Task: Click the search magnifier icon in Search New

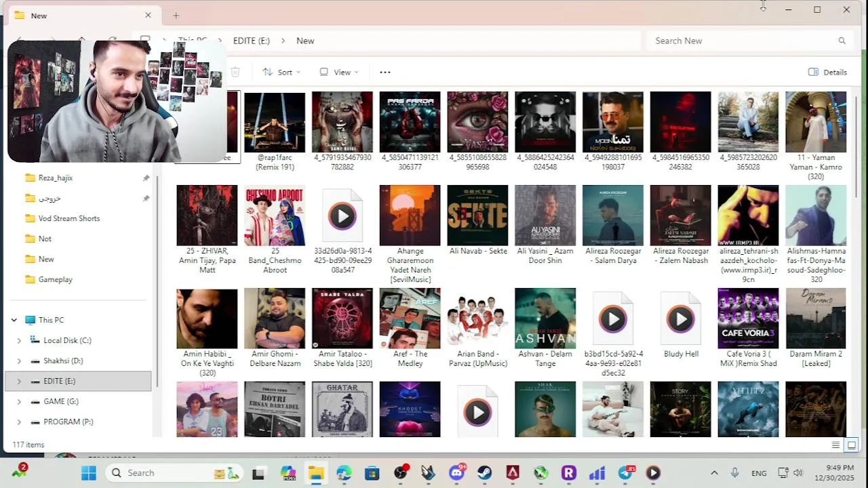Action: [842, 41]
